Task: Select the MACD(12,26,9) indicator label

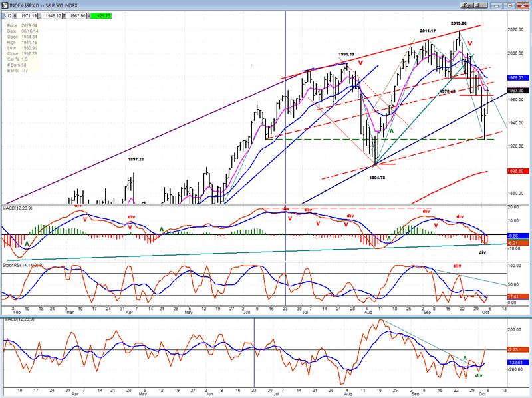Action: (18, 210)
